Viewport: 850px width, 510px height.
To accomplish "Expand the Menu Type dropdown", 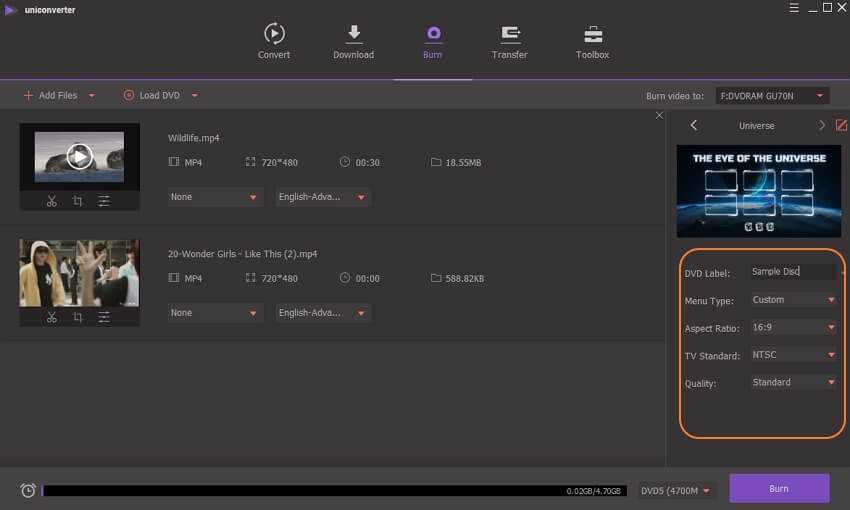I will pyautogui.click(x=792, y=299).
